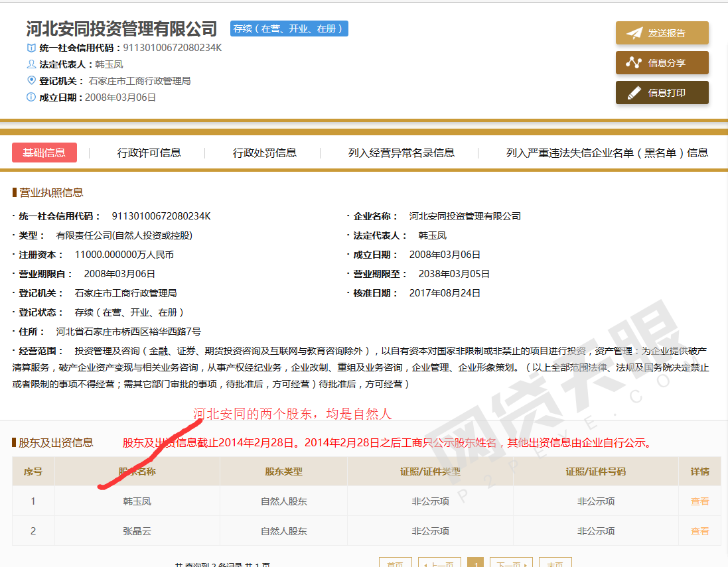
Task: Click the person icon beside 法定代表人
Action: click(31, 64)
